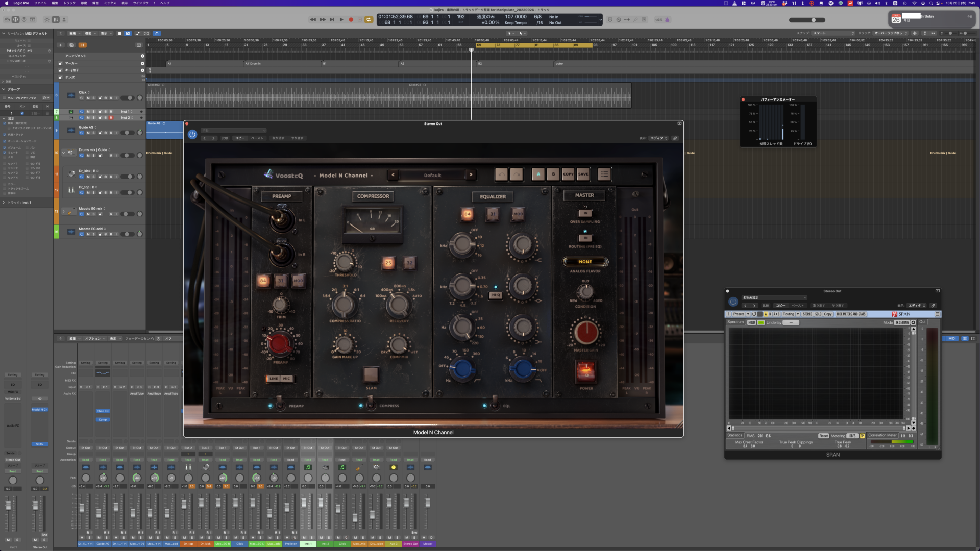Open the ヘルプ menu in menu bar

165,3
